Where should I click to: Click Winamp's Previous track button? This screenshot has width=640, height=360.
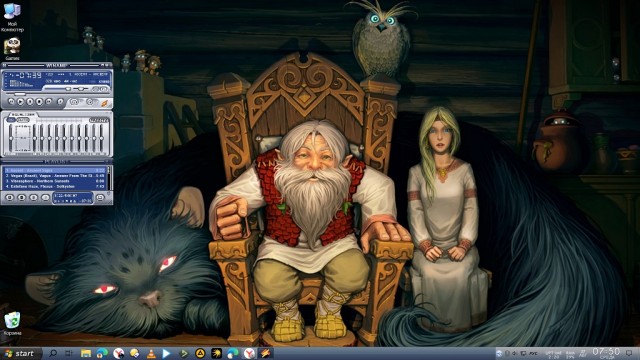11,101
